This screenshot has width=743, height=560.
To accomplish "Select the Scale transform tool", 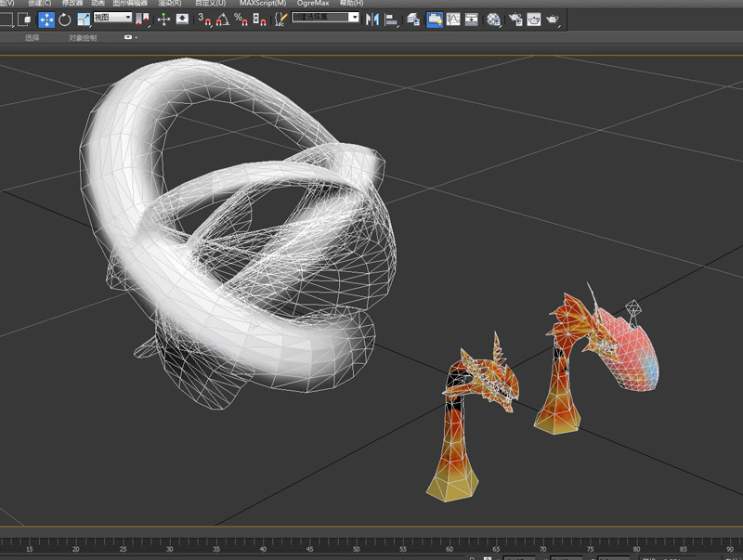I will tap(84, 19).
